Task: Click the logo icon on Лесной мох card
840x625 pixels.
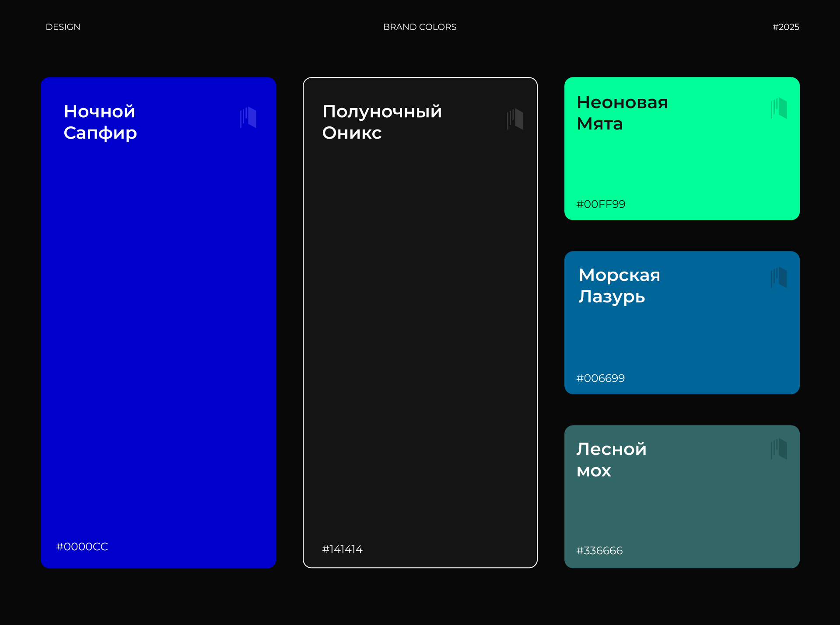Action: tap(779, 449)
